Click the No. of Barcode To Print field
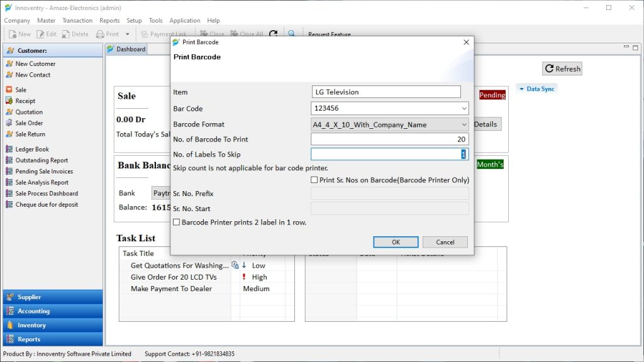Screen dimensions: 644x362 (389, 139)
